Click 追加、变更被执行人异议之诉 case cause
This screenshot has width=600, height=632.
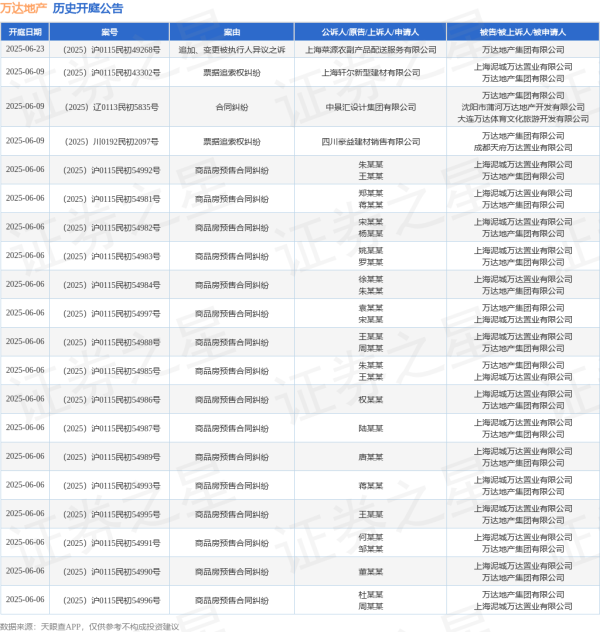coord(232,50)
